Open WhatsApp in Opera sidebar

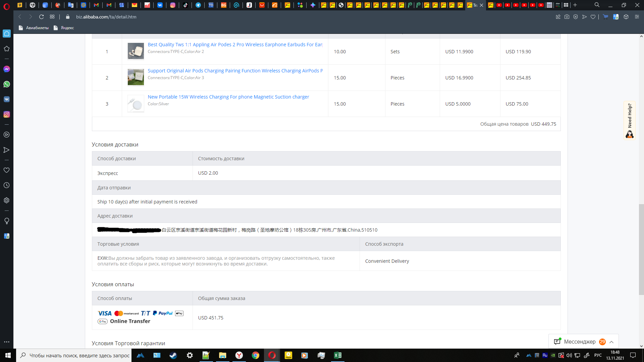click(x=6, y=84)
